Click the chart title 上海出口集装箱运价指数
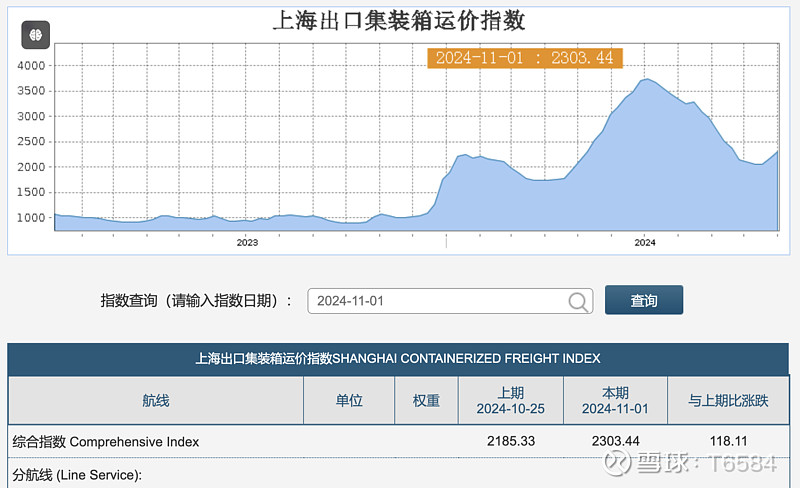The width and height of the screenshot is (800, 488). (x=399, y=21)
